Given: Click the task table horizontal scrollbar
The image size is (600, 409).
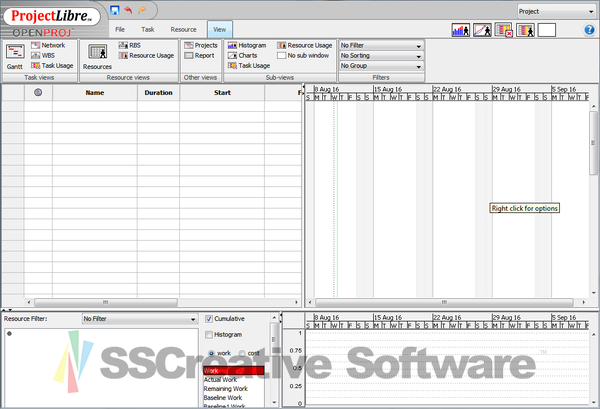Looking at the screenshot, I should (x=106, y=302).
